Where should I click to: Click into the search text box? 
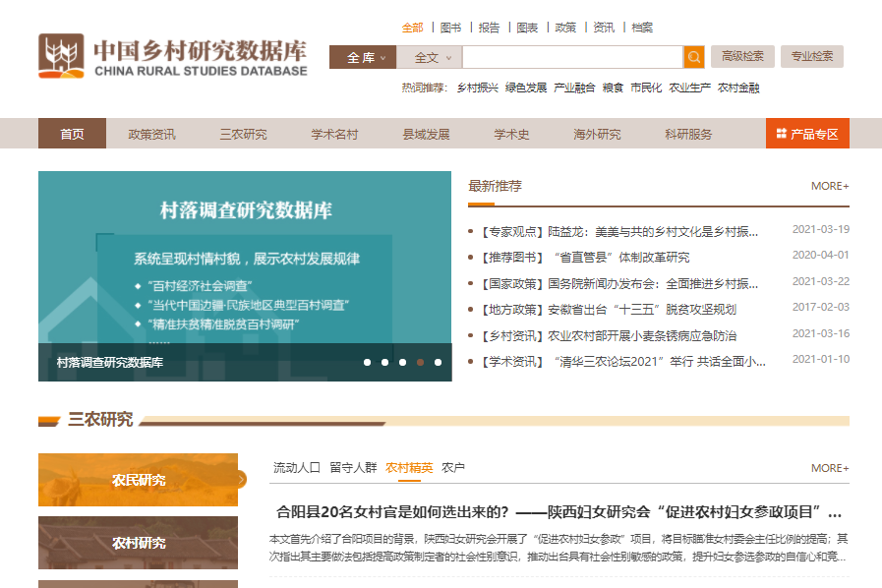tap(571, 57)
